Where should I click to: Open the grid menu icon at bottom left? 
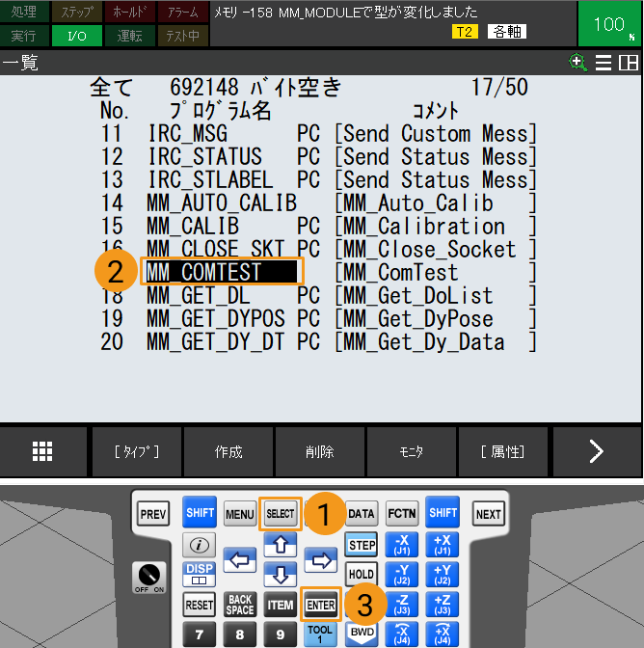(42, 451)
